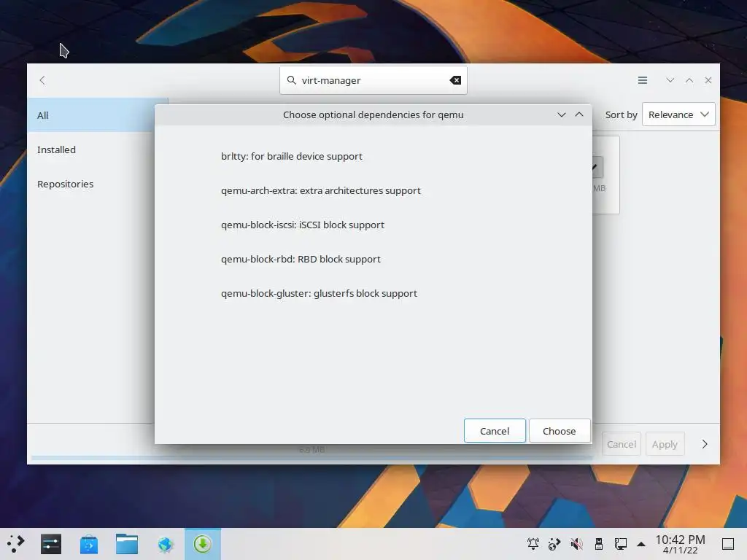The image size is (747, 560).
Task: Click the transaction progress bar
Action: pos(312,458)
